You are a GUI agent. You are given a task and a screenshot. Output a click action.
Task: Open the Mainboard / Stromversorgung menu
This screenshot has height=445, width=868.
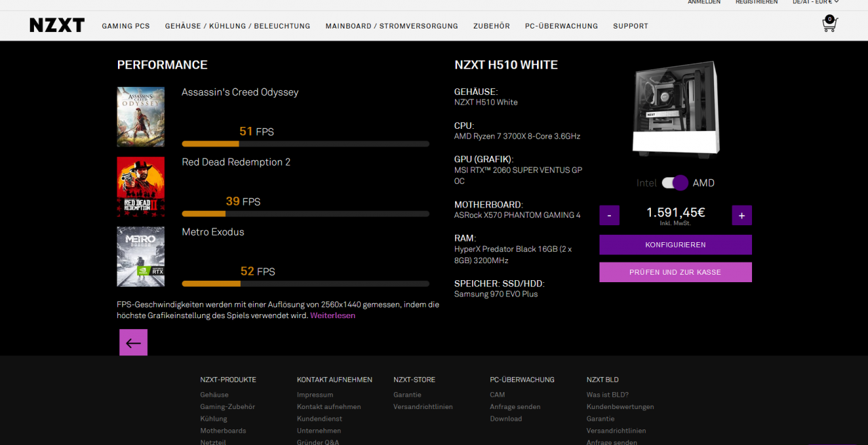392,26
